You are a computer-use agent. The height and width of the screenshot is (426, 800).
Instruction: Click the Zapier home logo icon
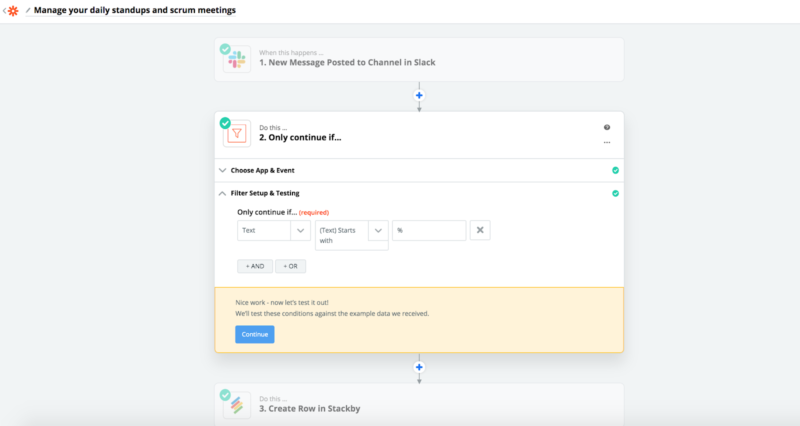click(13, 11)
